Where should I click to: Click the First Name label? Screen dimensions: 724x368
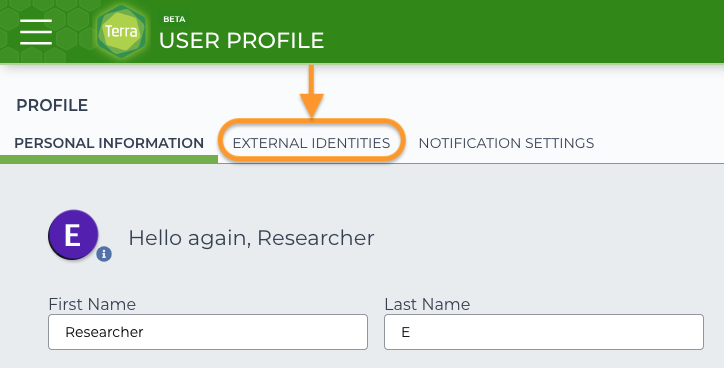92,304
